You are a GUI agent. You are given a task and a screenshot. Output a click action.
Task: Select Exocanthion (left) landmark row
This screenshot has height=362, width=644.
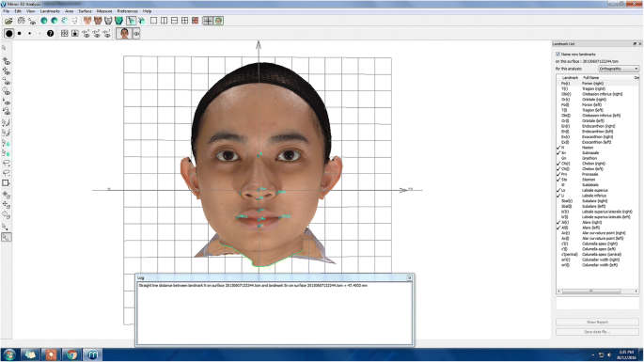598,142
